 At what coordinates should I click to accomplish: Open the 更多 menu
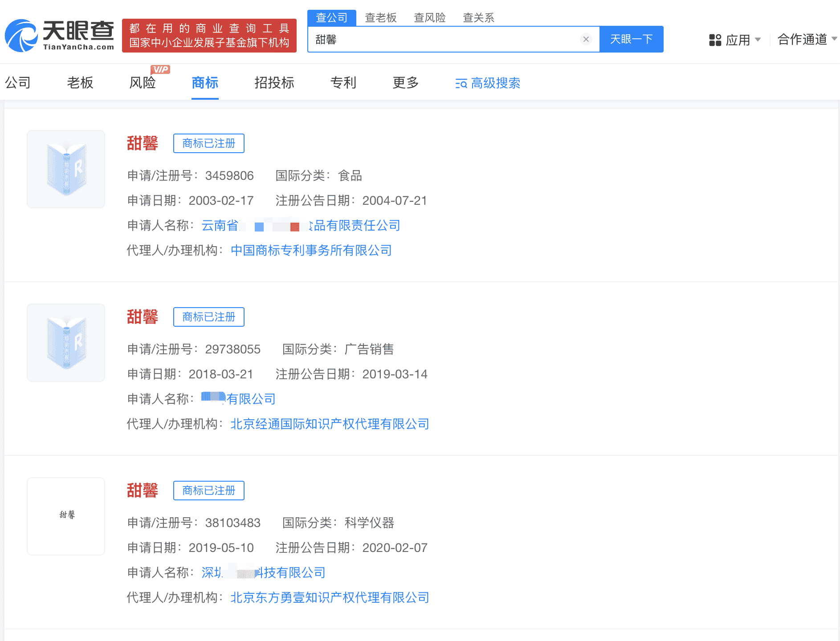click(x=405, y=83)
